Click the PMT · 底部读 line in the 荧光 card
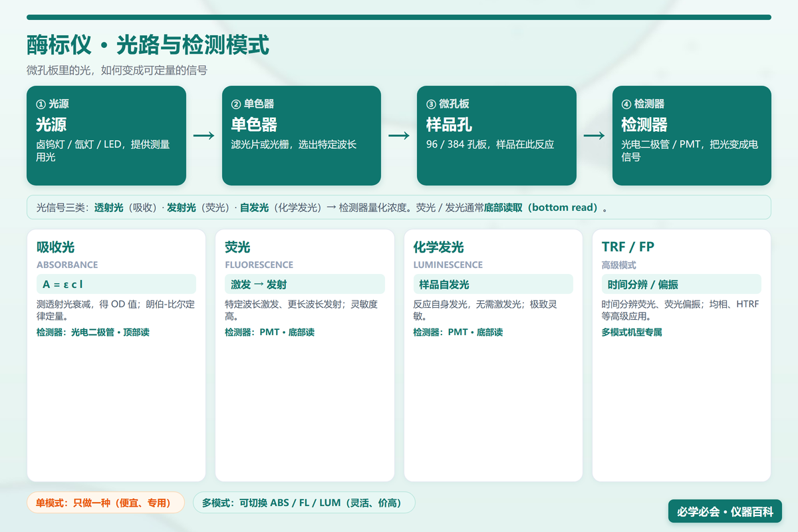798x532 pixels. [x=269, y=332]
